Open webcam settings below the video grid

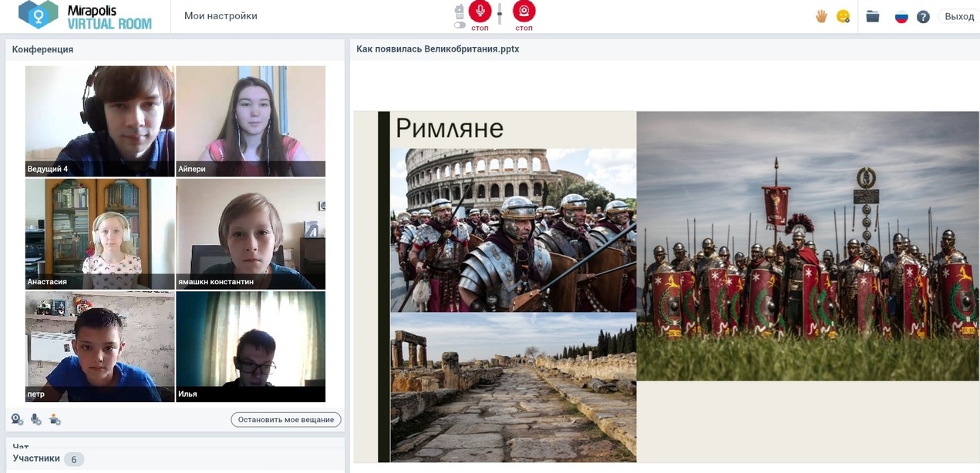tap(17, 420)
